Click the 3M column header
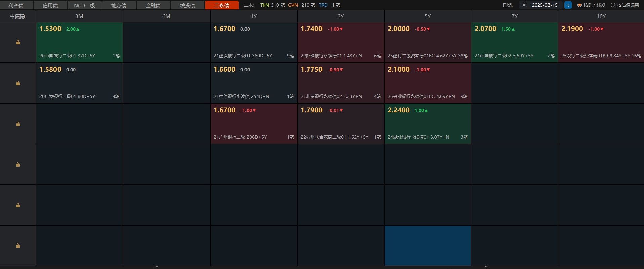 79,16
